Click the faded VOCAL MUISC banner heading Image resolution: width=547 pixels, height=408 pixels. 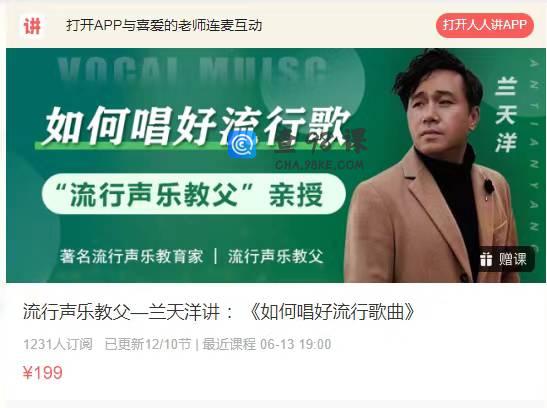(x=193, y=69)
